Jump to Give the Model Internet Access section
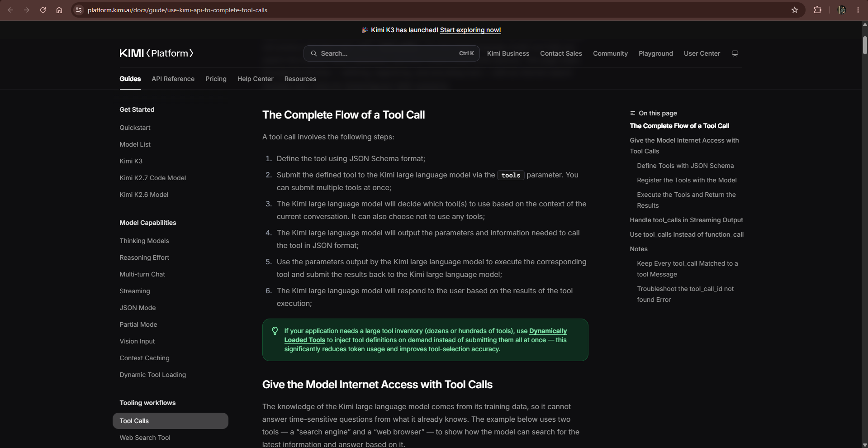This screenshot has width=868, height=448. pos(684,146)
